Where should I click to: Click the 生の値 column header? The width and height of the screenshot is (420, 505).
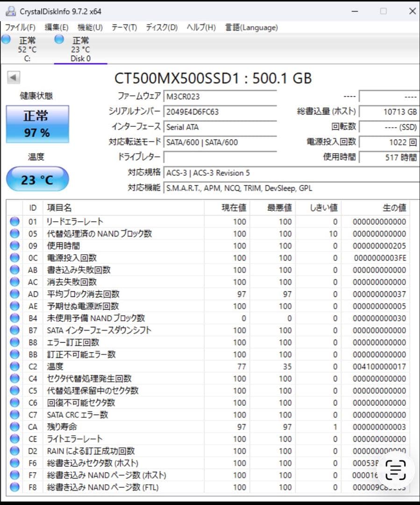[375, 208]
